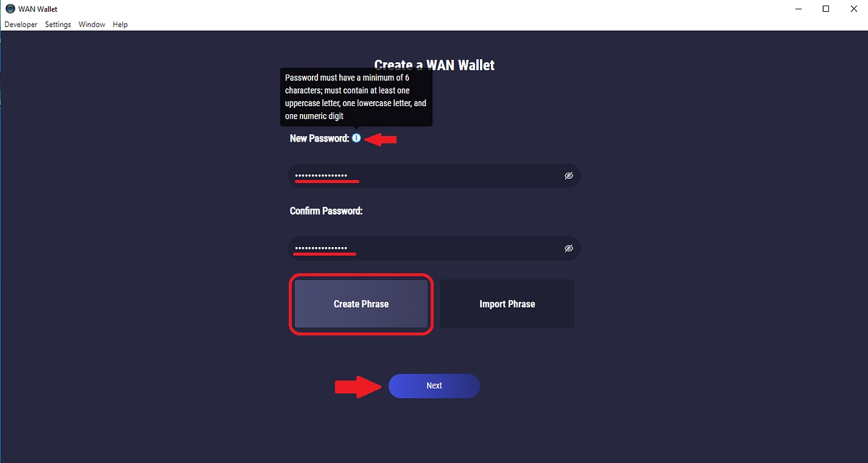Choose the Import Phrase option
868x463 pixels.
507,304
